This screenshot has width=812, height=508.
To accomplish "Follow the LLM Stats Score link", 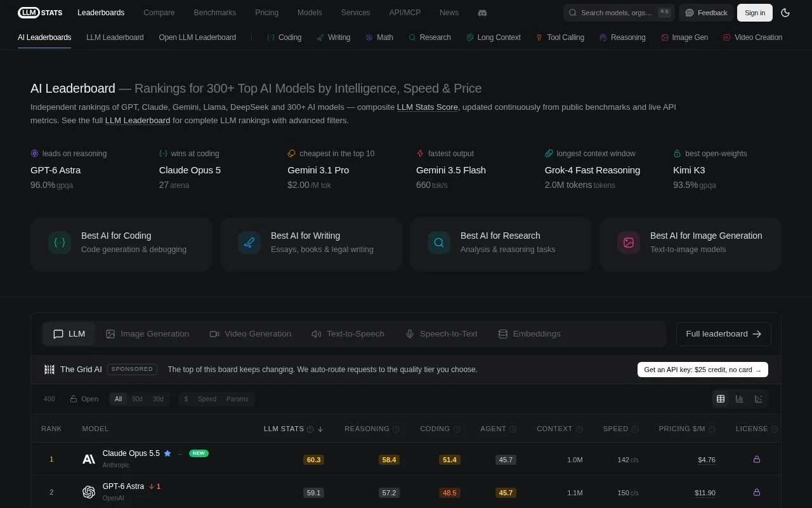I will pos(428,107).
